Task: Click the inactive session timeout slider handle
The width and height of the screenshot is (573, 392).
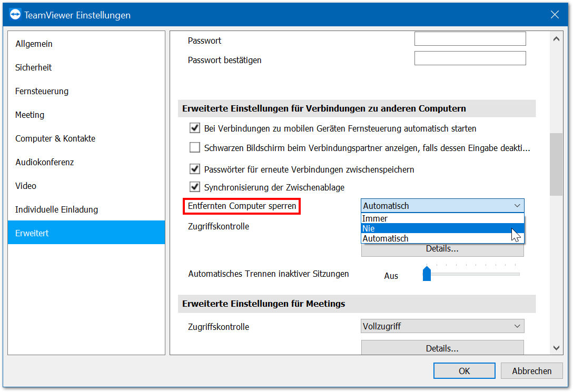Action: coord(427,274)
